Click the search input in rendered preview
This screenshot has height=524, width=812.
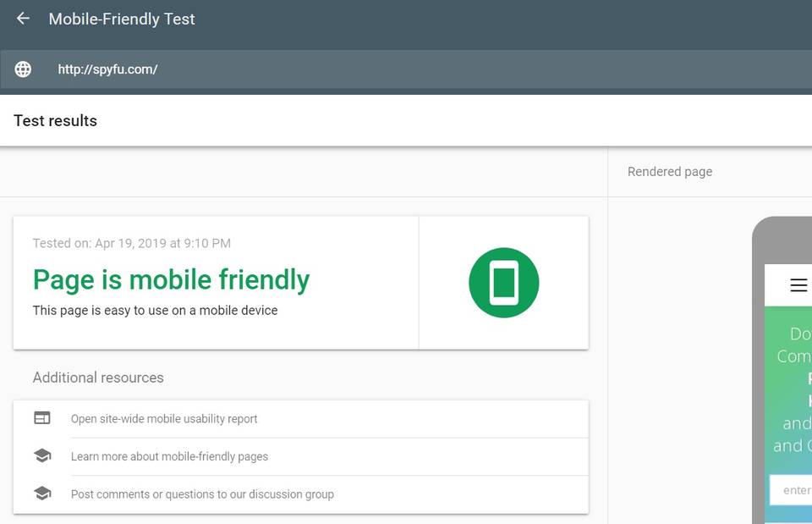click(791, 490)
